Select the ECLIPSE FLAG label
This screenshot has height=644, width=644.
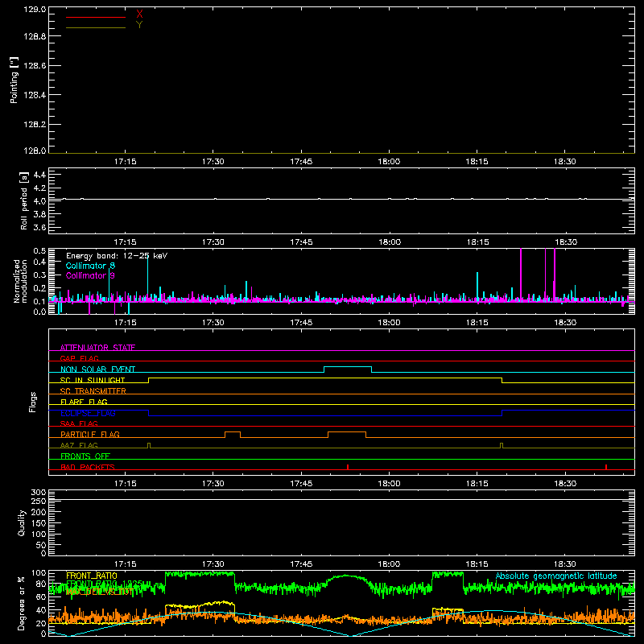pyautogui.click(x=88, y=413)
